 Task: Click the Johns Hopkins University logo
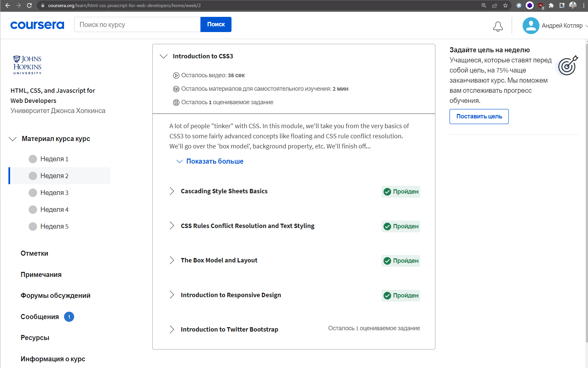(27, 65)
